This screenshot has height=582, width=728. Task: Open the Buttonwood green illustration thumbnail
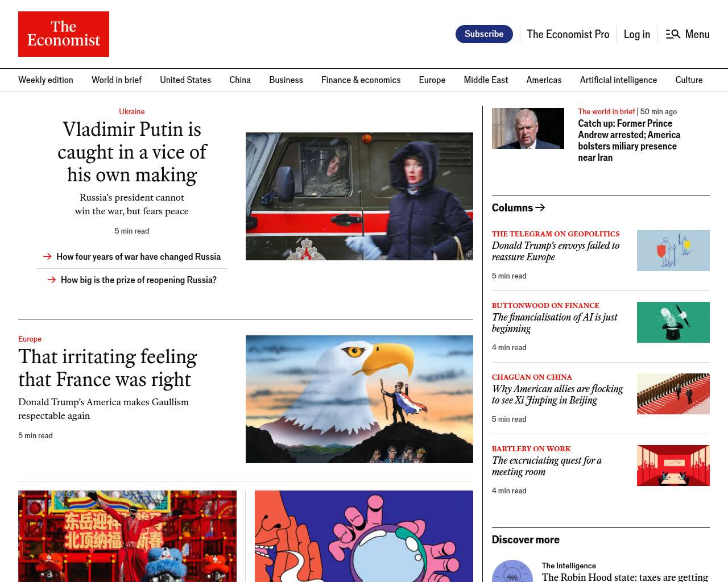point(673,322)
